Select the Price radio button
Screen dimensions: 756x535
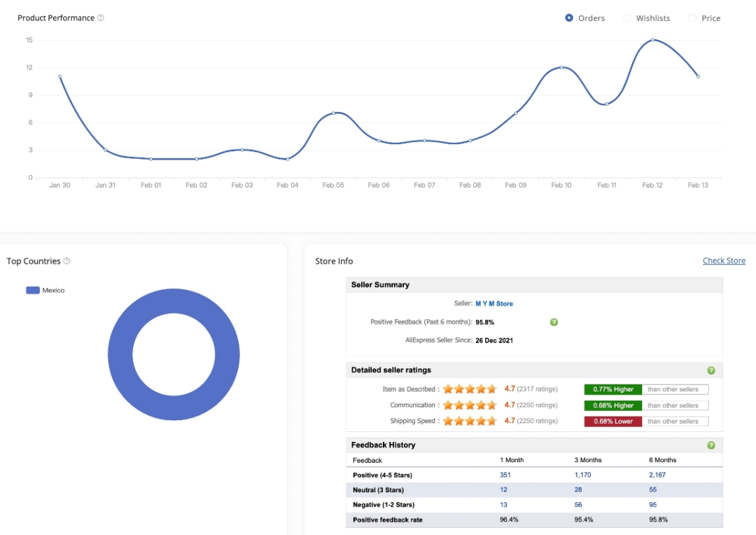pos(692,18)
